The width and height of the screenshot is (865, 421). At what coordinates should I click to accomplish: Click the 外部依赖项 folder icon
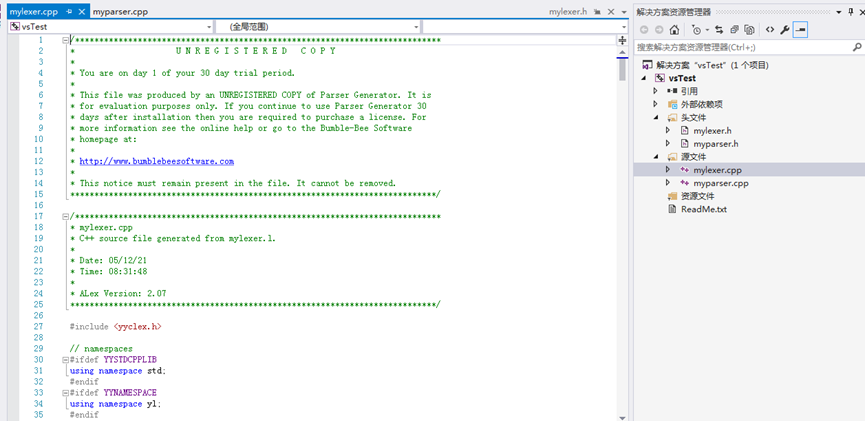pos(672,104)
